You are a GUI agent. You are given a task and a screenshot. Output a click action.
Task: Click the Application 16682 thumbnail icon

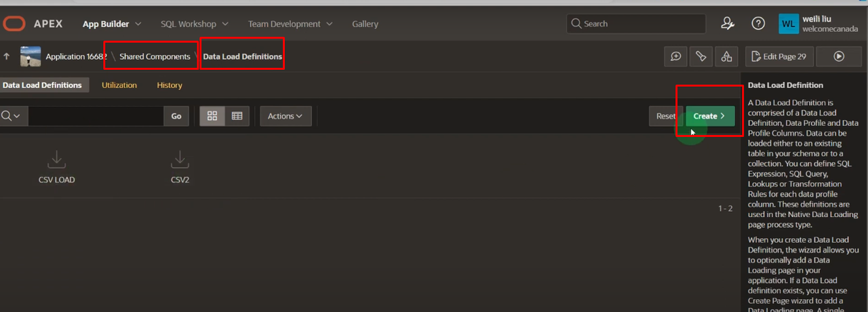click(31, 56)
